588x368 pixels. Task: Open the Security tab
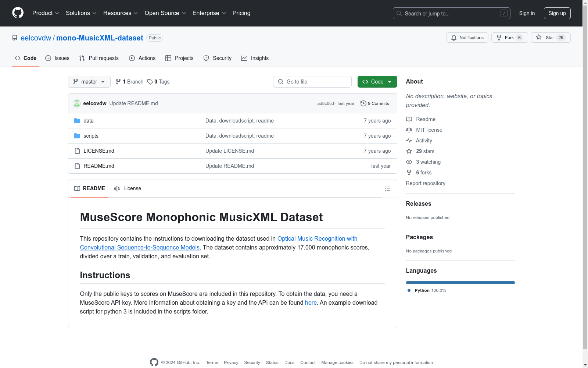[218, 58]
